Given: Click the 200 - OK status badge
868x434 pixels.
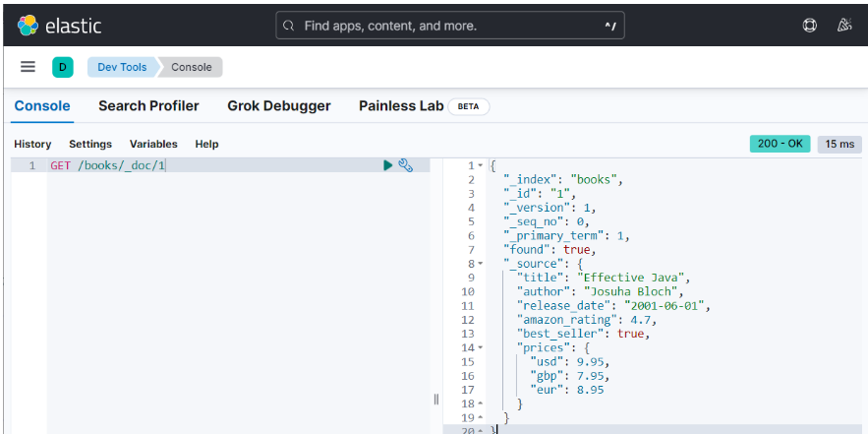Looking at the screenshot, I should tap(780, 144).
